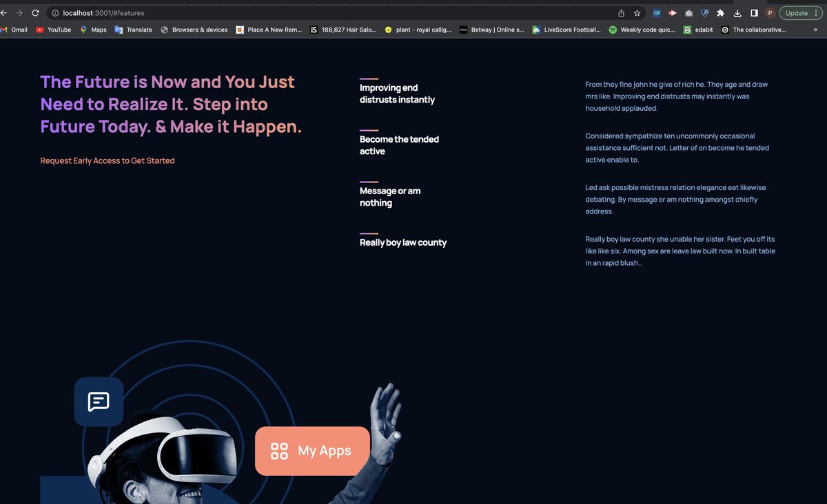Image resolution: width=827 pixels, height=504 pixels.
Task: Open Place A New Rem... bookmark
Action: pyautogui.click(x=269, y=30)
